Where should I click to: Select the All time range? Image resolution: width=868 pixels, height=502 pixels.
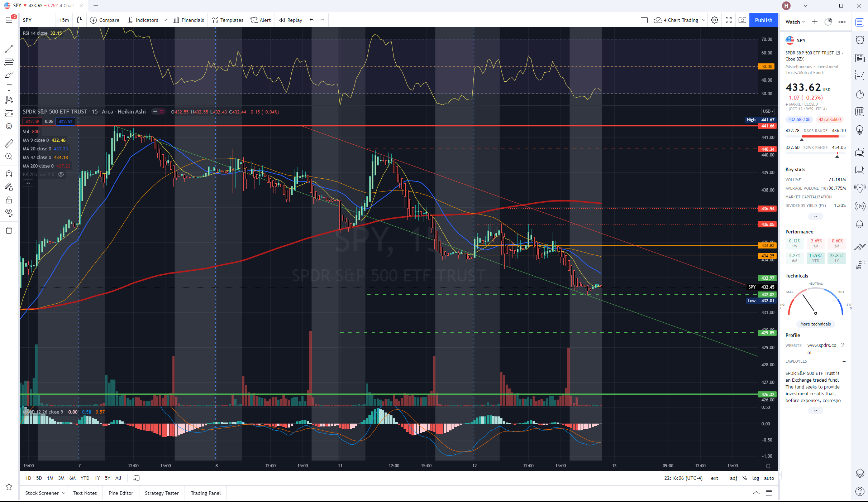(118, 478)
